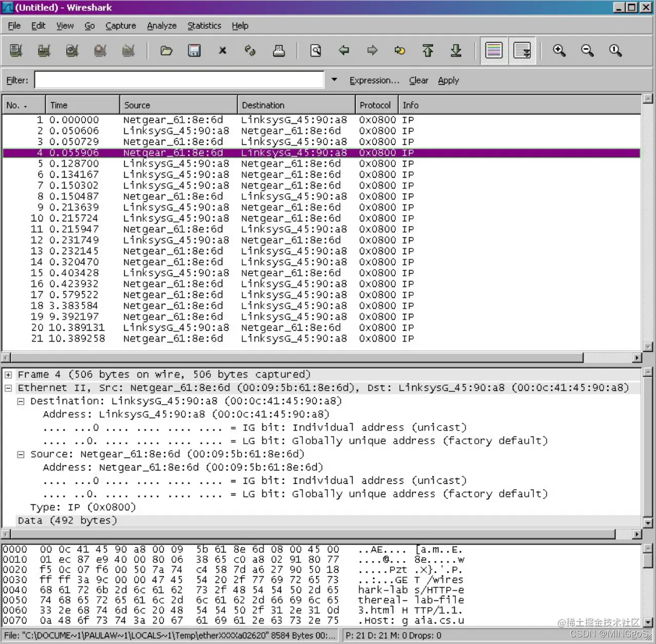The width and height of the screenshot is (656, 644).
Task: Sort by Protocol column header
Action: 377,105
